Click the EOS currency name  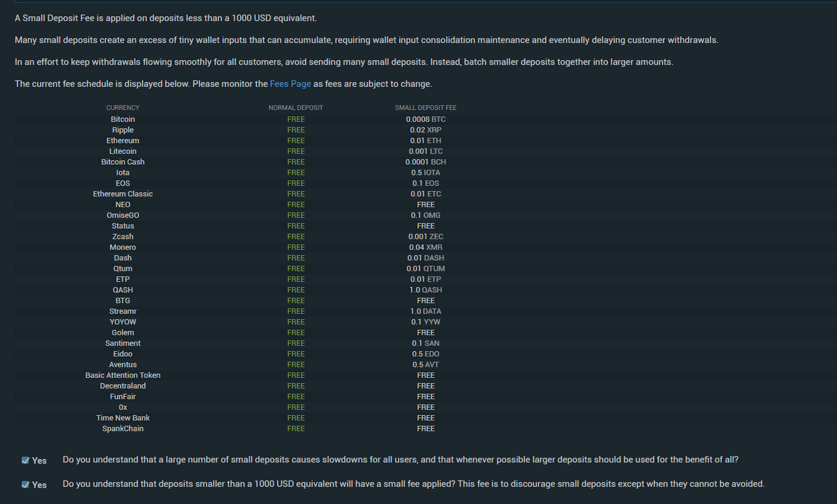123,183
